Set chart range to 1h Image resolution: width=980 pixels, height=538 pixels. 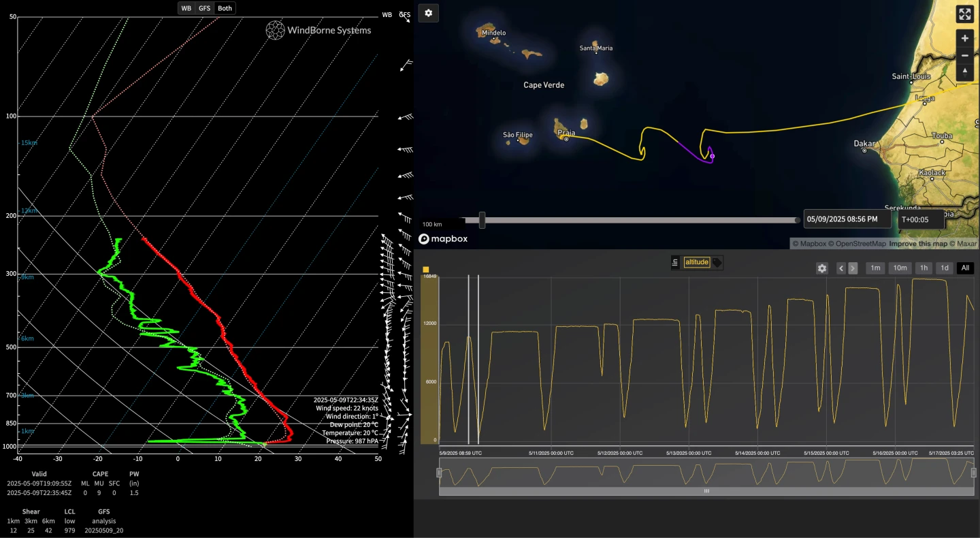924,268
